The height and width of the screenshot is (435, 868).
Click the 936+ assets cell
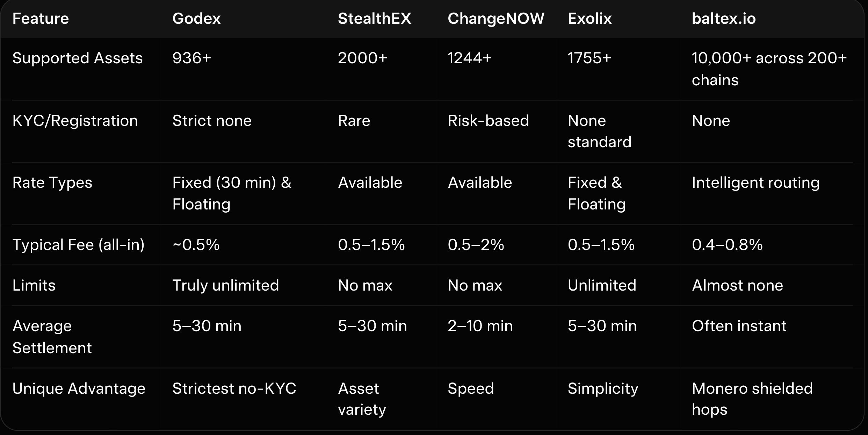coord(191,58)
